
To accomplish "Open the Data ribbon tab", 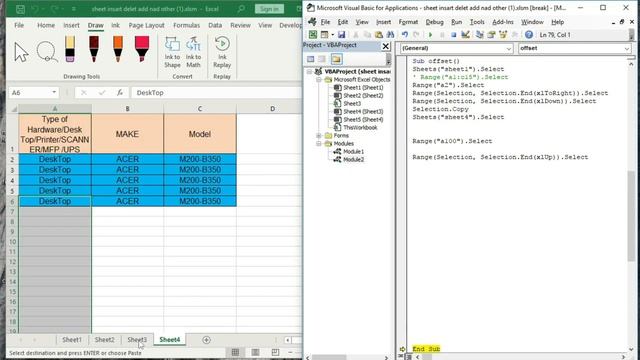I will 215,25.
